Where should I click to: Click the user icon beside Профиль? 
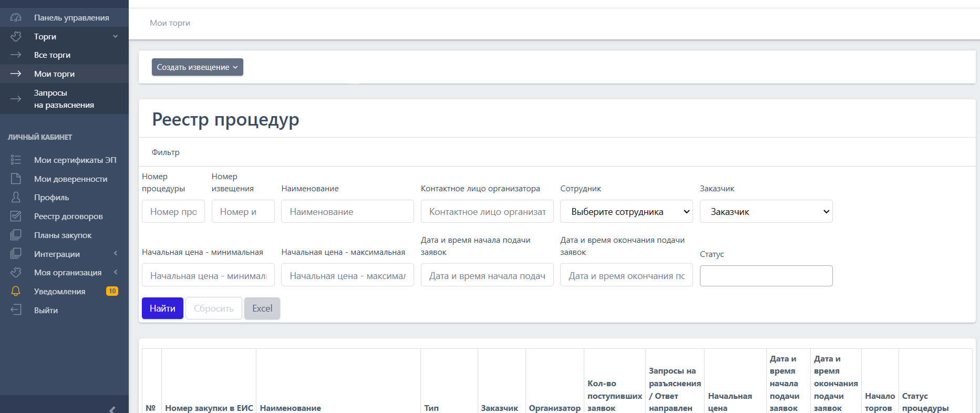point(16,198)
